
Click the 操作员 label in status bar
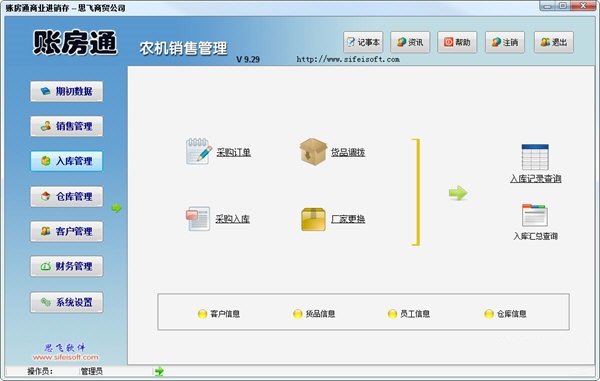click(x=40, y=371)
